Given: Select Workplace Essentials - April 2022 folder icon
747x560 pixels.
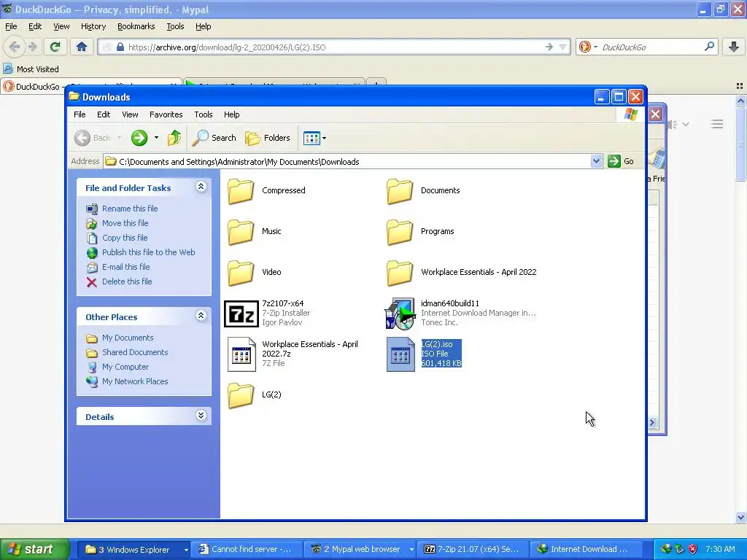Looking at the screenshot, I should point(400,273).
